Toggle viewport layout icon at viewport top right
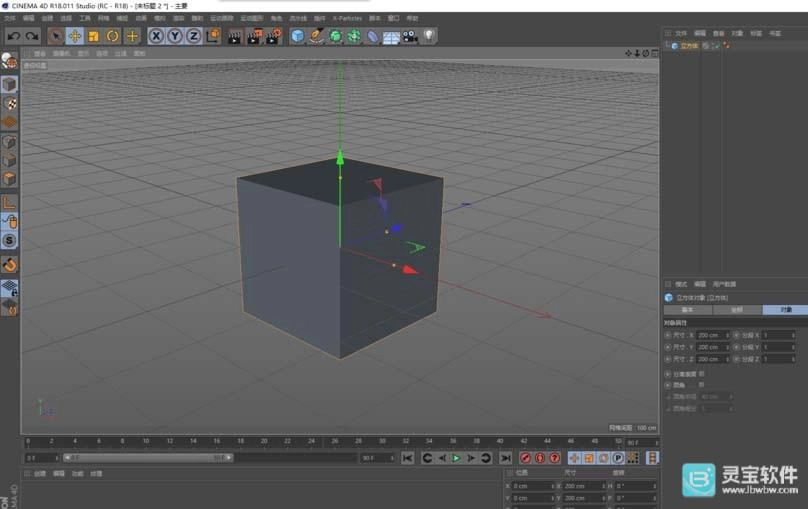Viewport: 808px width, 509px height. (654, 54)
